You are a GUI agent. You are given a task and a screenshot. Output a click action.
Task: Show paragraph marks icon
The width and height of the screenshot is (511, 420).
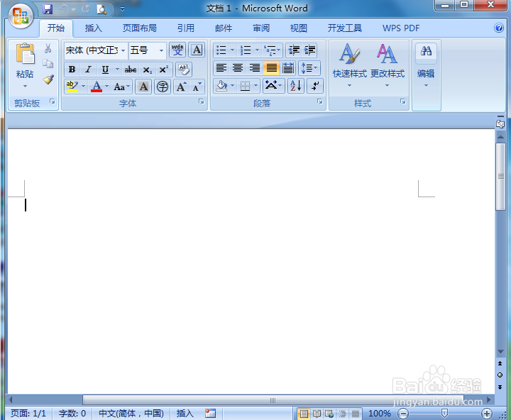pos(315,86)
